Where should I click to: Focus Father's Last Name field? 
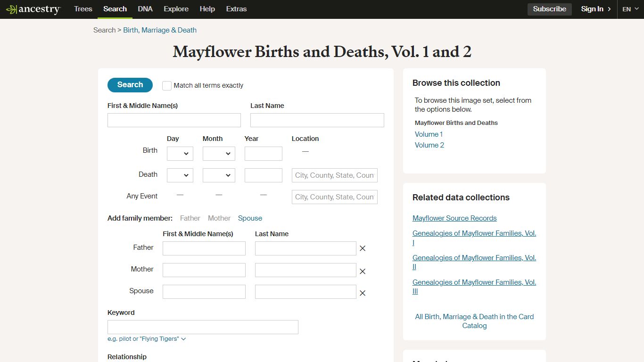point(305,248)
